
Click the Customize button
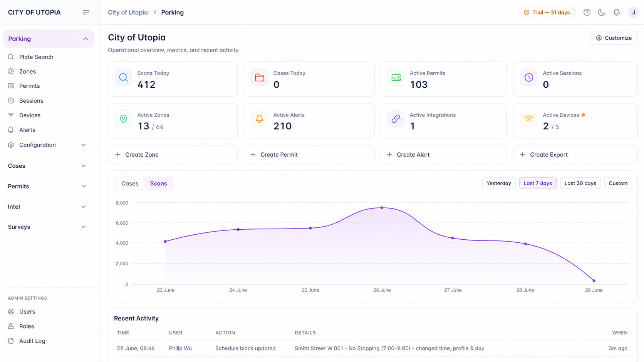[x=614, y=38]
